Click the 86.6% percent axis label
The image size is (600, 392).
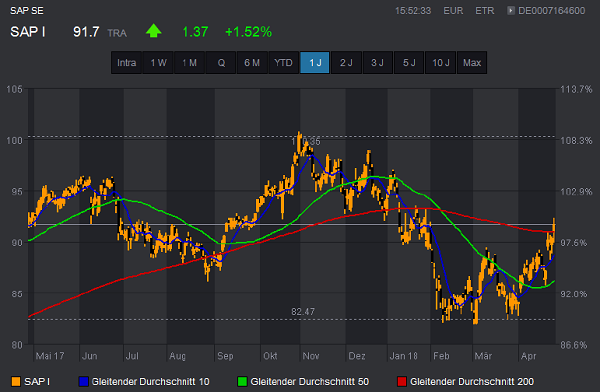click(574, 345)
